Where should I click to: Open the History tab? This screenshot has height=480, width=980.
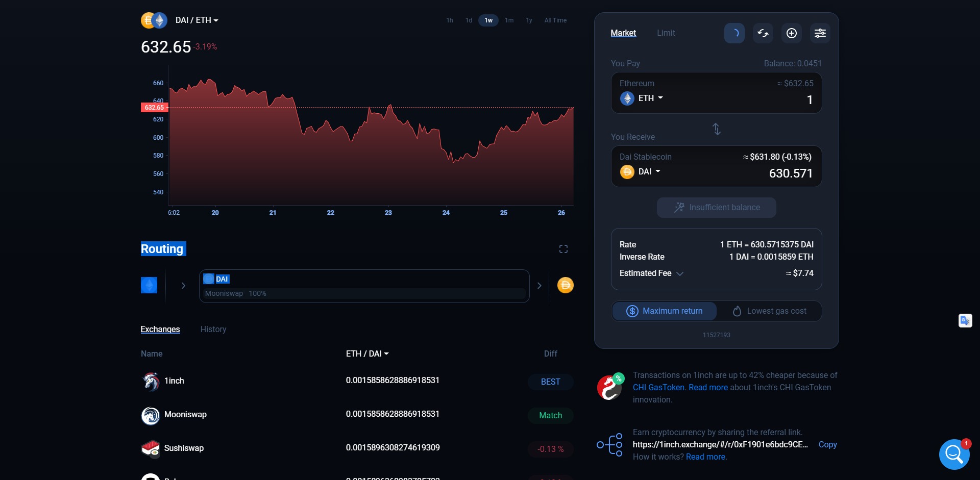coord(213,330)
